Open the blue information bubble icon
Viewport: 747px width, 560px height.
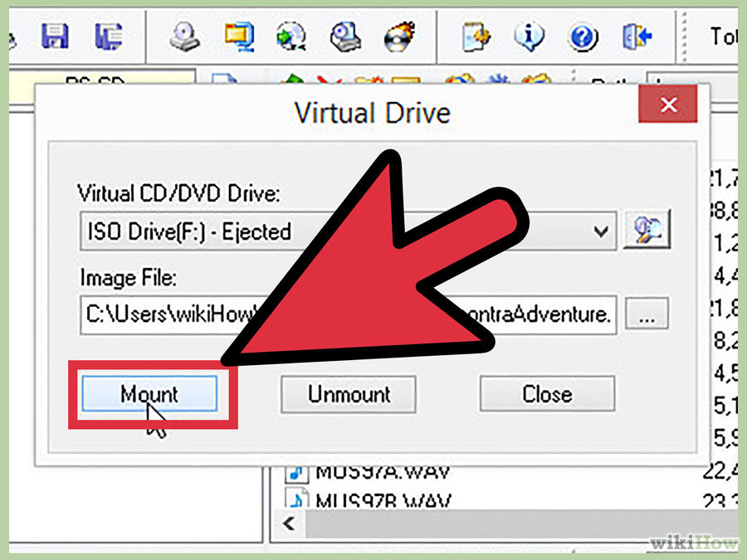(529, 37)
